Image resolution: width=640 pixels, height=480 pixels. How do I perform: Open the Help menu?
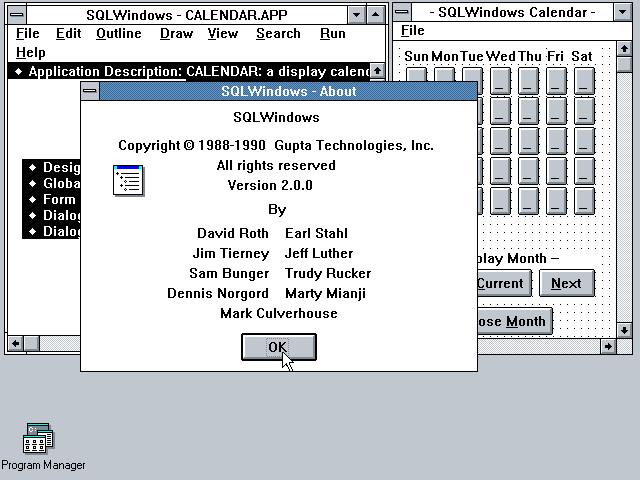(x=31, y=53)
